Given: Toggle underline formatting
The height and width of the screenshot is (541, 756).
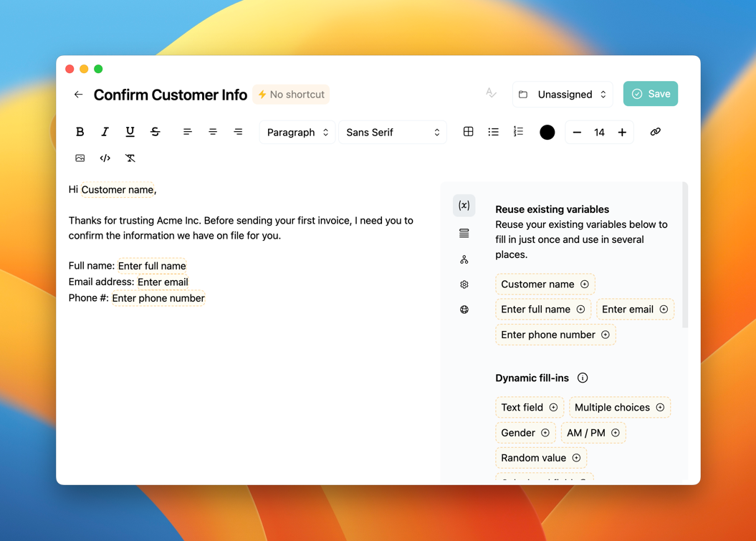Looking at the screenshot, I should click(x=130, y=132).
